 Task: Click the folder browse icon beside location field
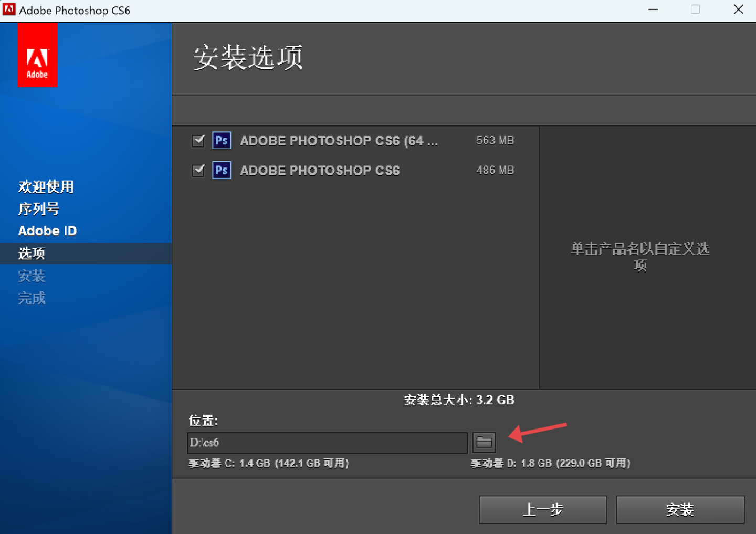(x=484, y=442)
